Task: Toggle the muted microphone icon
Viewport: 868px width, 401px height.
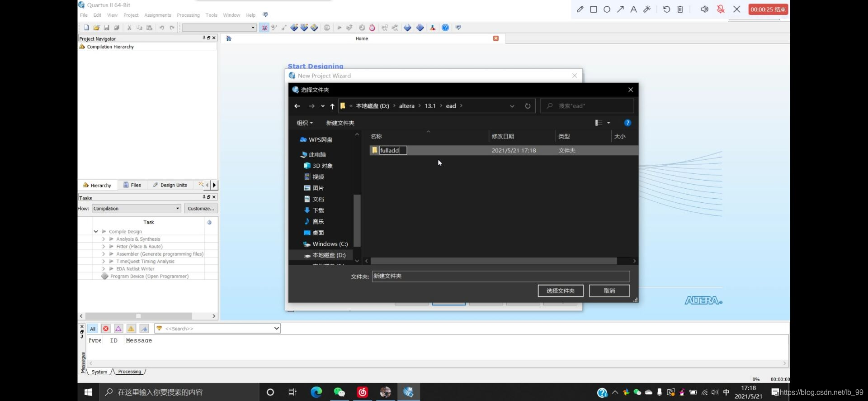Action: click(721, 9)
